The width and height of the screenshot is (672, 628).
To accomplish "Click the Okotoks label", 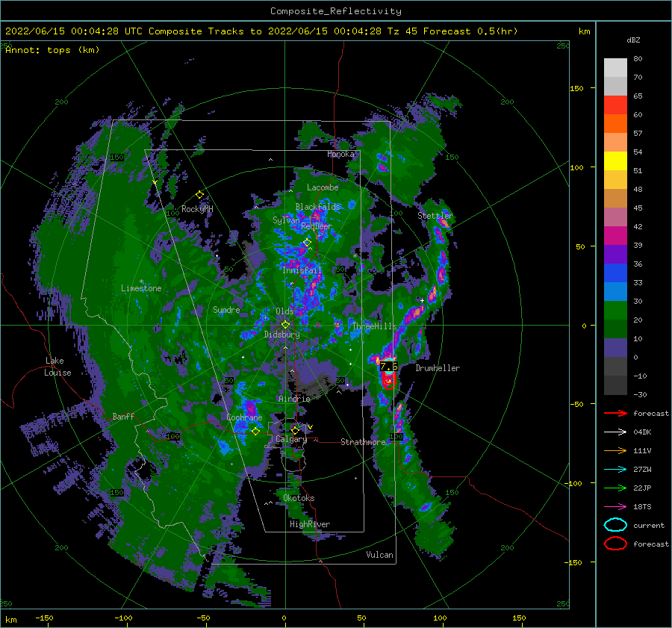I will tap(299, 497).
